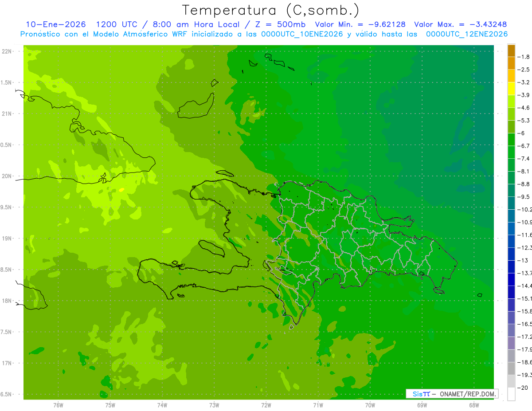Image resolution: width=532 pixels, height=411 pixels.
Task: Click the '74W' longitude label
Action: coord(162,405)
